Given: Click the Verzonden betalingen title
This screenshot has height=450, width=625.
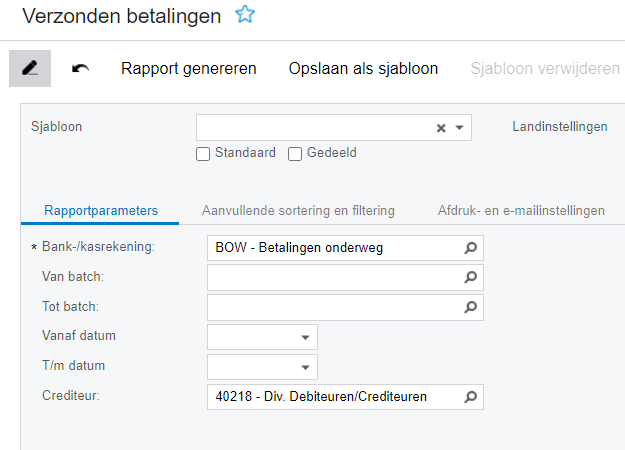Looking at the screenshot, I should [x=122, y=16].
